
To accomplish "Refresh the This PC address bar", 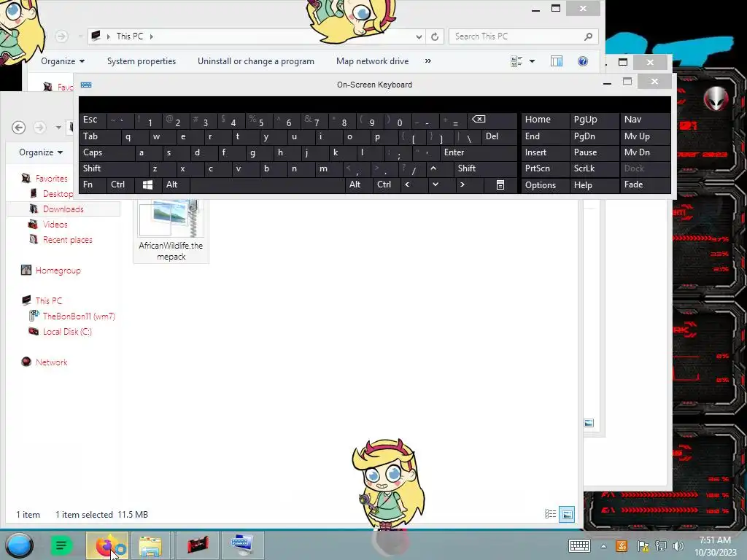I will coord(435,36).
